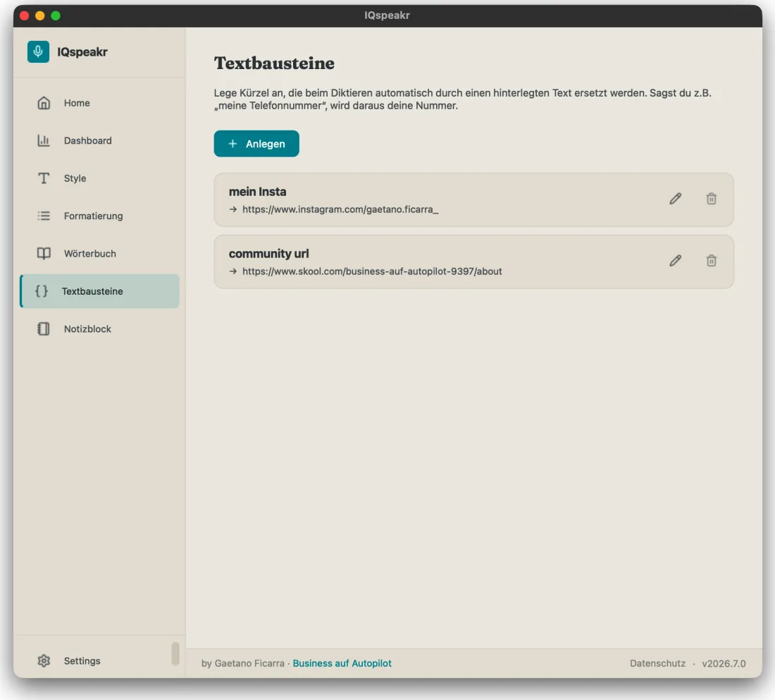Click the skool.com business-auf-autopilot URL text
The width and height of the screenshot is (775, 700).
click(x=372, y=271)
